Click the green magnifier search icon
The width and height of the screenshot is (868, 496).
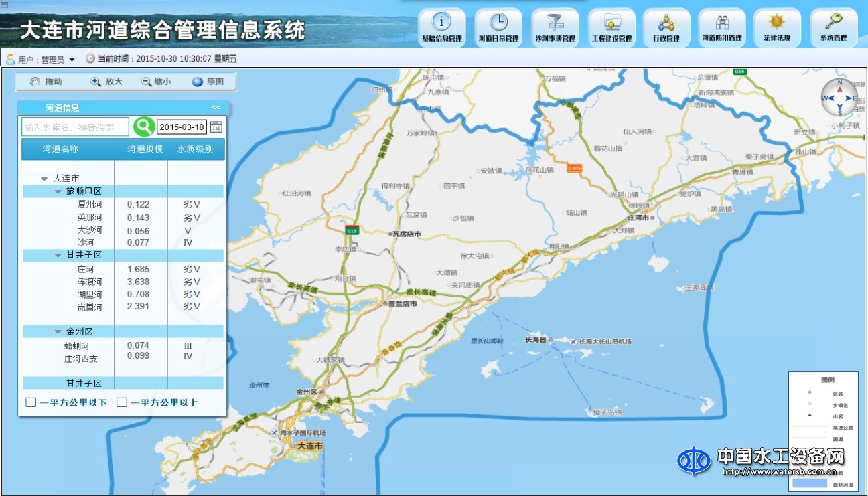tap(144, 127)
